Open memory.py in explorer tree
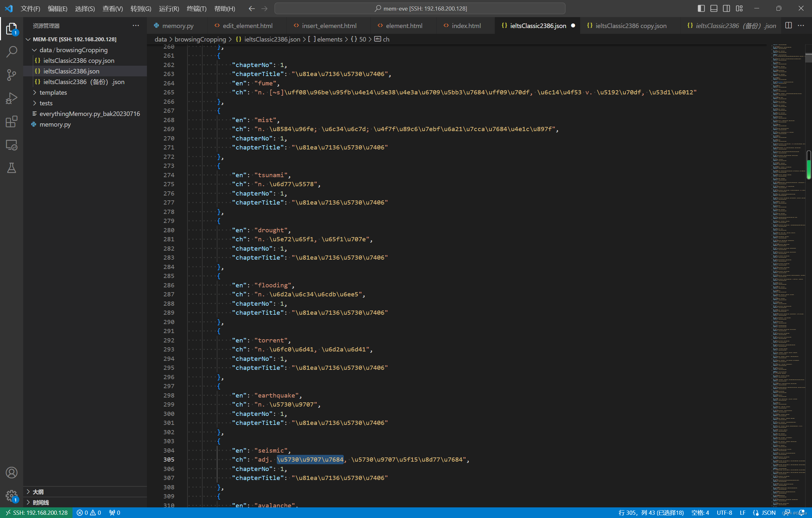812x518 pixels. 85,124
